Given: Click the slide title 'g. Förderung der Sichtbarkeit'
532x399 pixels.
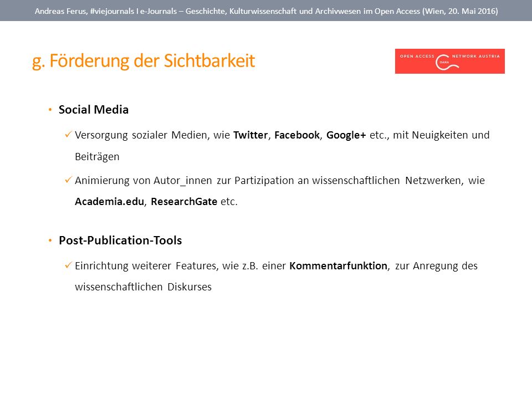Looking at the screenshot, I should pos(143,61).
